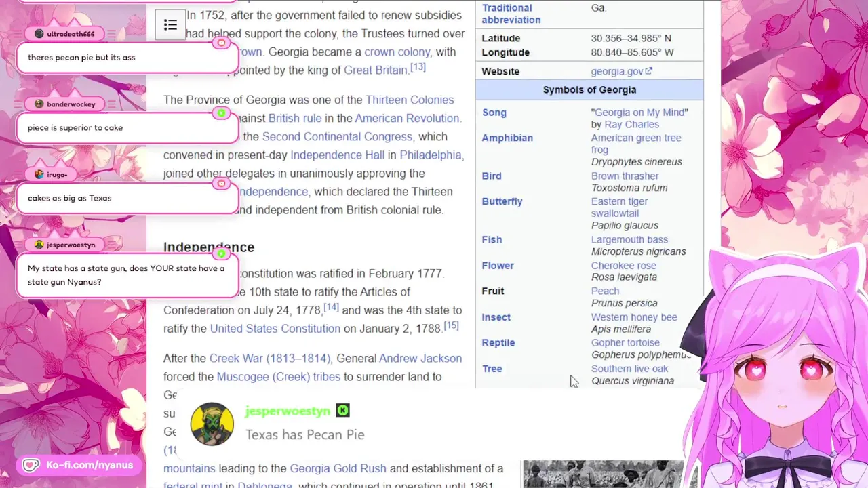Open the Second Continental Congress link
Viewport: 868px width, 488px height.
(x=337, y=136)
